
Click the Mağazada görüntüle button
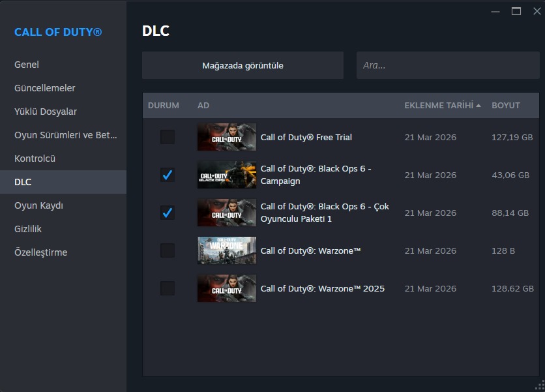[x=243, y=65]
